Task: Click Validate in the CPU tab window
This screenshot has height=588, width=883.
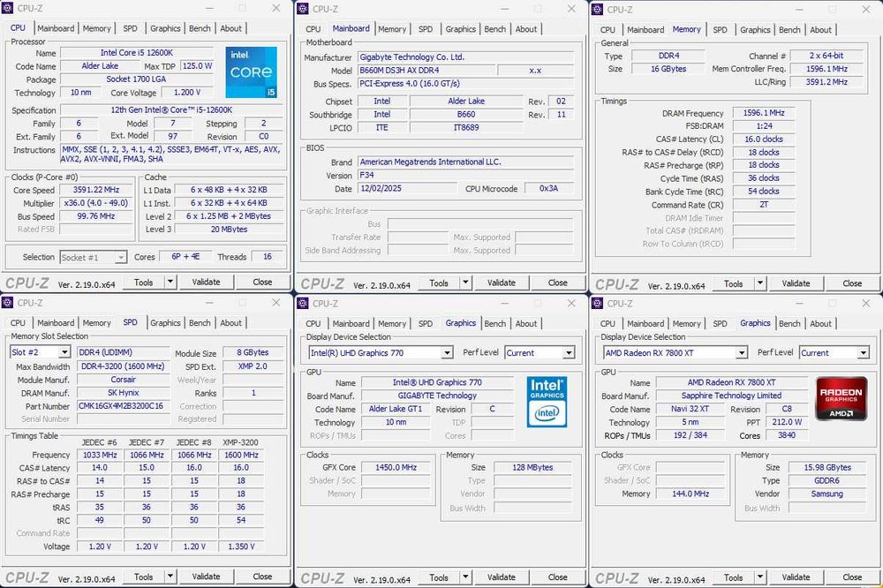Action: coord(206,282)
